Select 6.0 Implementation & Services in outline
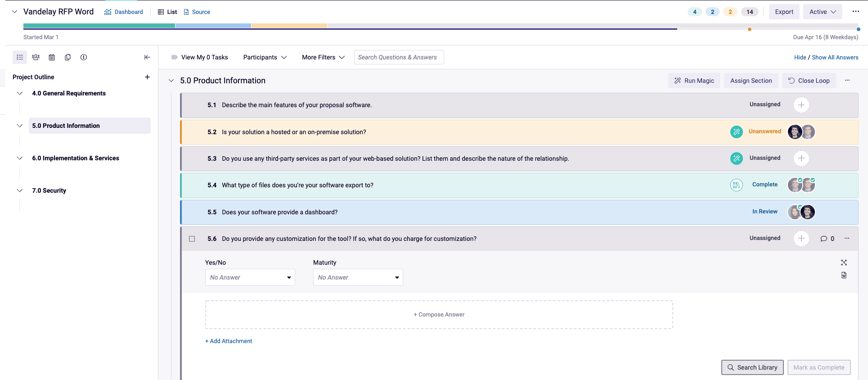The image size is (868, 380). (x=76, y=158)
